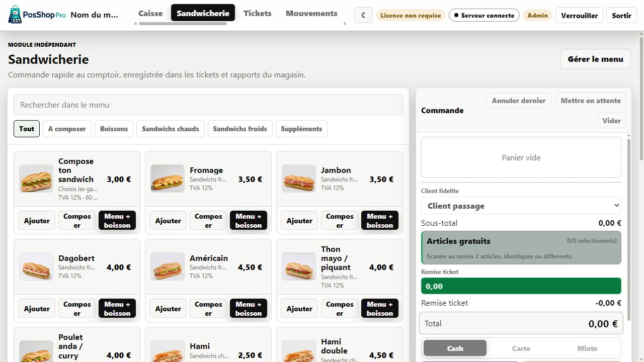644x362 pixels.
Task: Click the Verrouiller button
Action: (x=580, y=15)
